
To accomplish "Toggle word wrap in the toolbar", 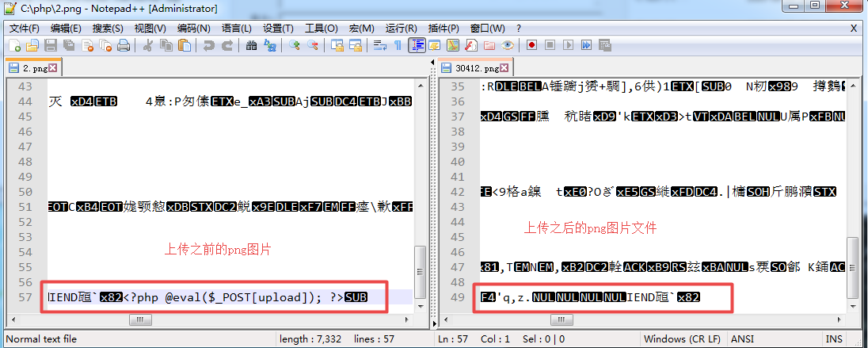I will [380, 45].
